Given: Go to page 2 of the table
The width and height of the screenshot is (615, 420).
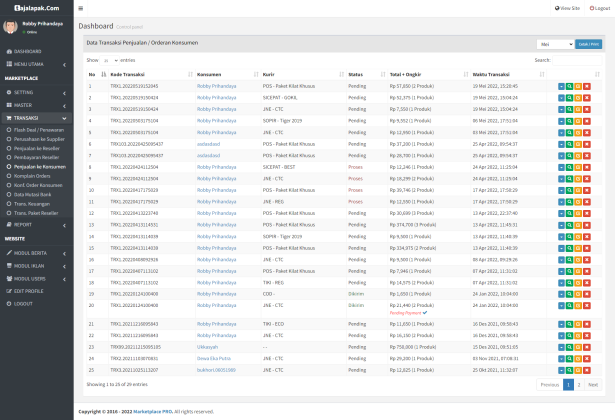Looking at the screenshot, I should 578,384.
